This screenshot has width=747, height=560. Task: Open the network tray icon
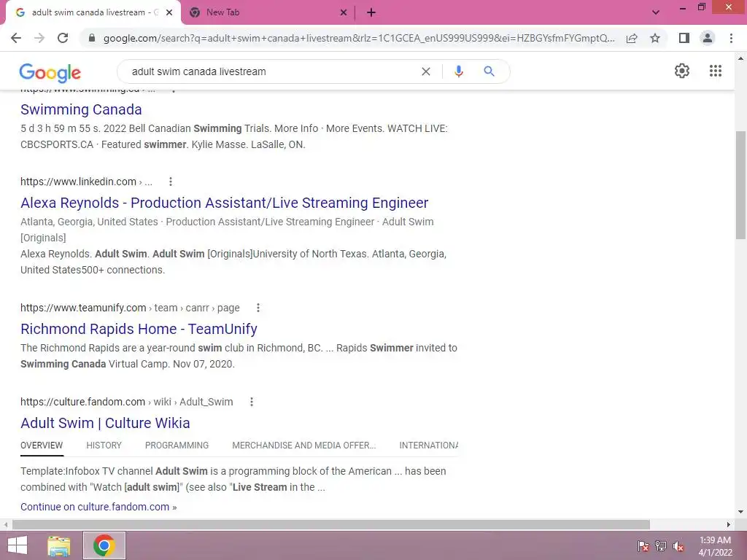pos(661,545)
